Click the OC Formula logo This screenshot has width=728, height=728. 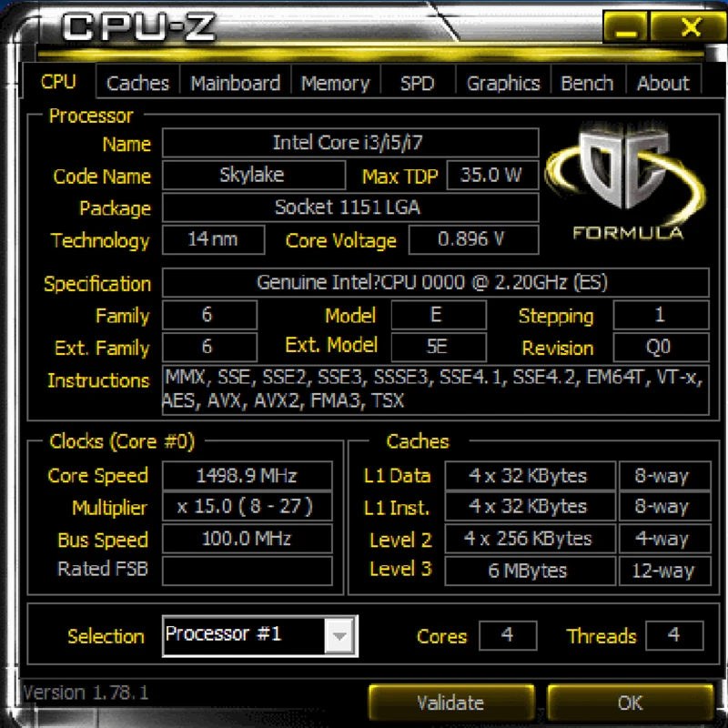627,181
